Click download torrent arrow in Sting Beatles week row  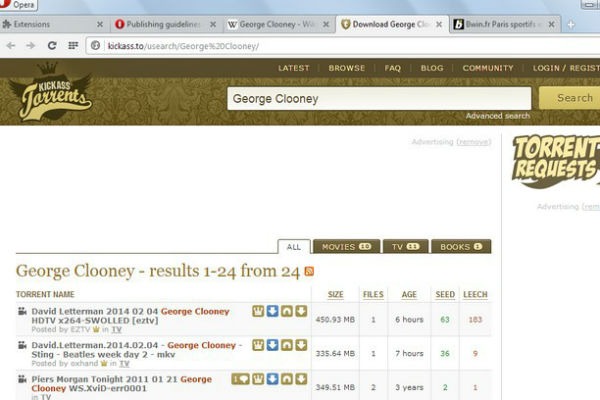click(301, 345)
